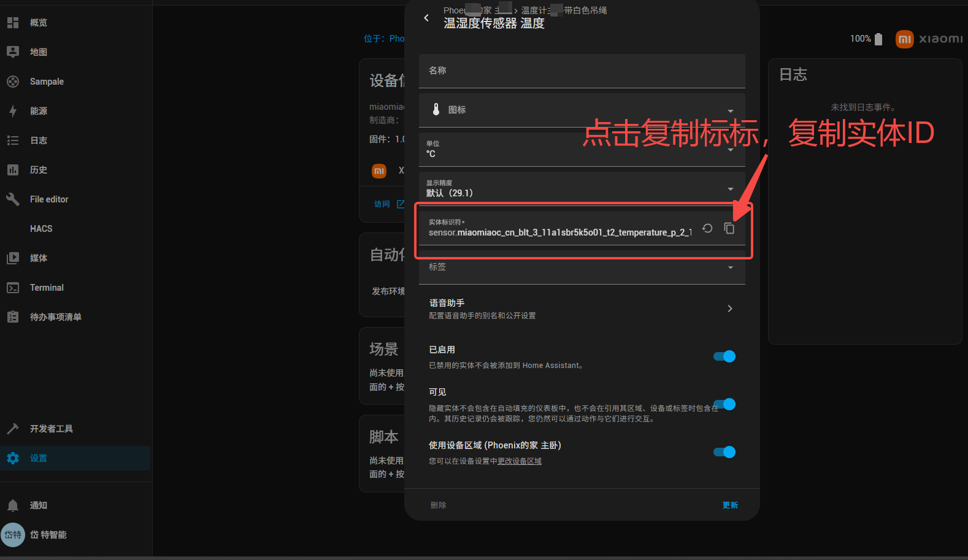Go back with the dialog back arrow
This screenshot has width=968, height=560.
(x=426, y=18)
